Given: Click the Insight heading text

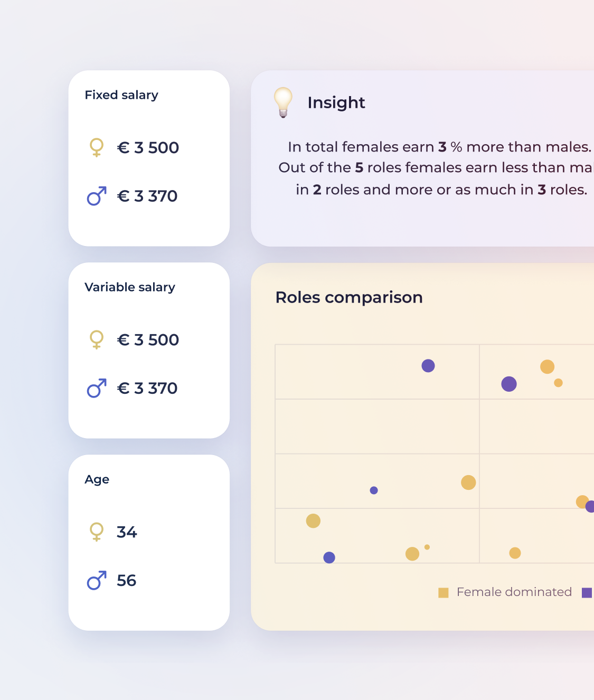Looking at the screenshot, I should 336,102.
